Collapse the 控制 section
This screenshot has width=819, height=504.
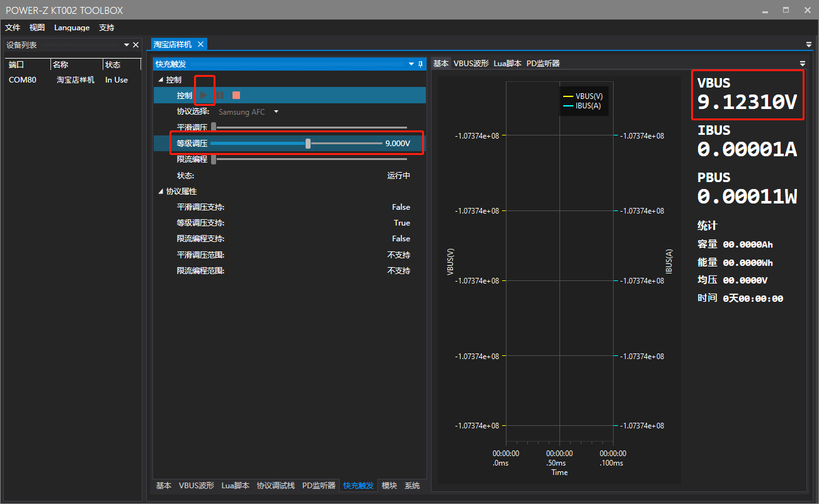tap(161, 80)
